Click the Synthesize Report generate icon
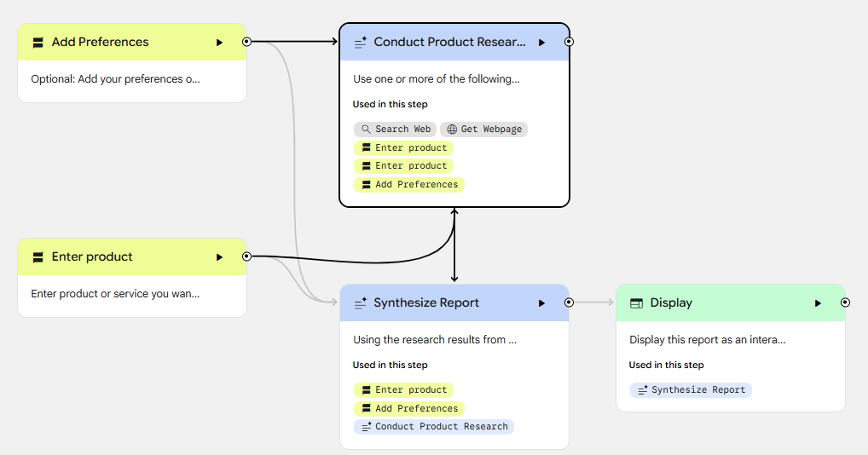The width and height of the screenshot is (868, 455). 361,302
